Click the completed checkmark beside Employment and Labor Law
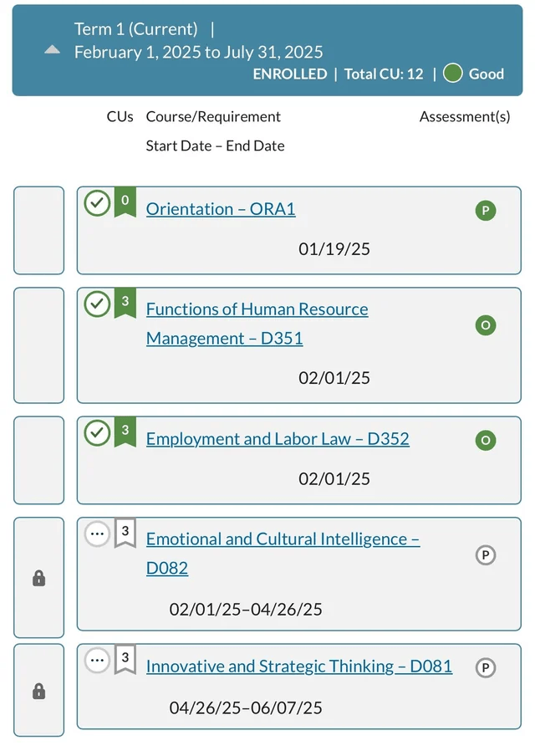The height and width of the screenshot is (756, 535). (98, 432)
